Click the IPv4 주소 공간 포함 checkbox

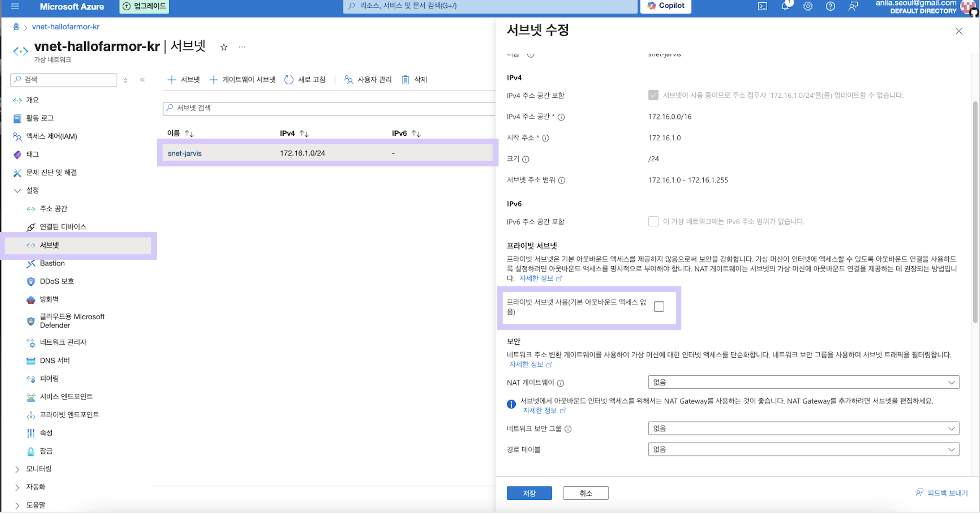point(653,95)
